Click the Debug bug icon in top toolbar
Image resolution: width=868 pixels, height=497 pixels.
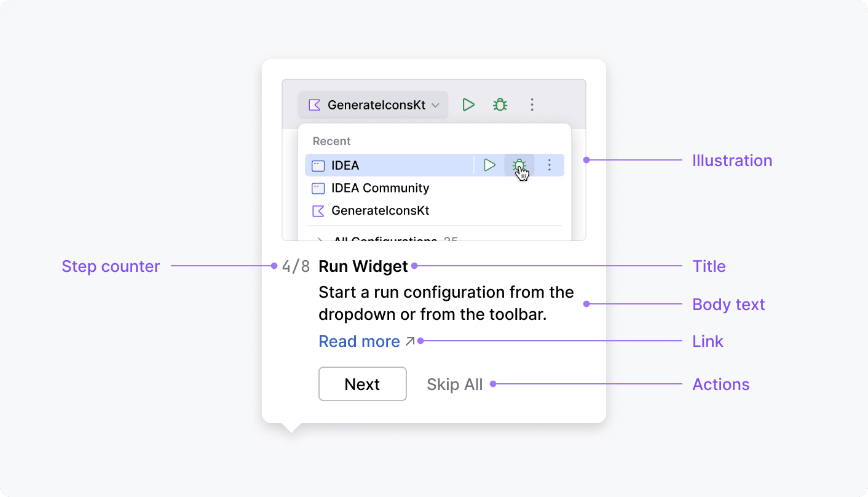pyautogui.click(x=500, y=105)
